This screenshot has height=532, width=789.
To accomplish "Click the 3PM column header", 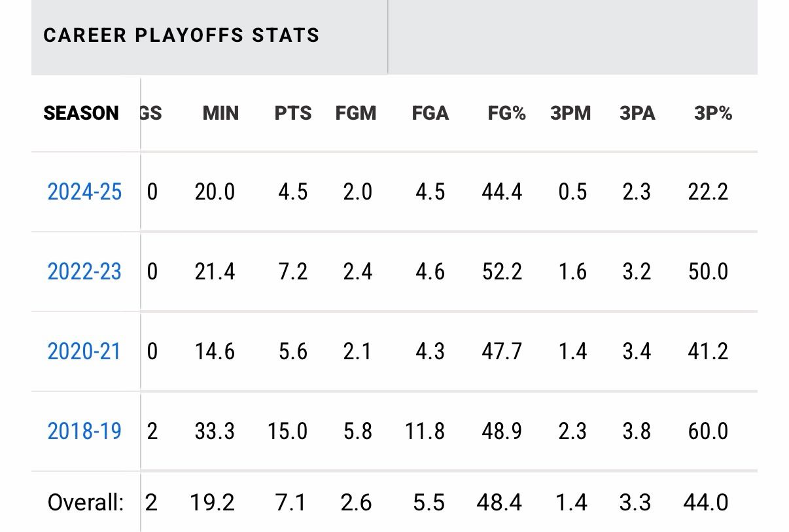I will coord(570,114).
